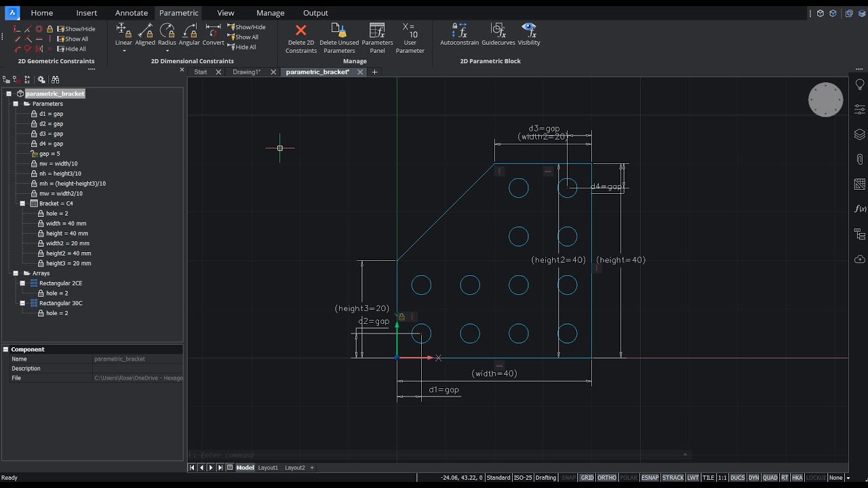This screenshot has height=488, width=868.
Task: Click the command line input field
Action: (437, 455)
